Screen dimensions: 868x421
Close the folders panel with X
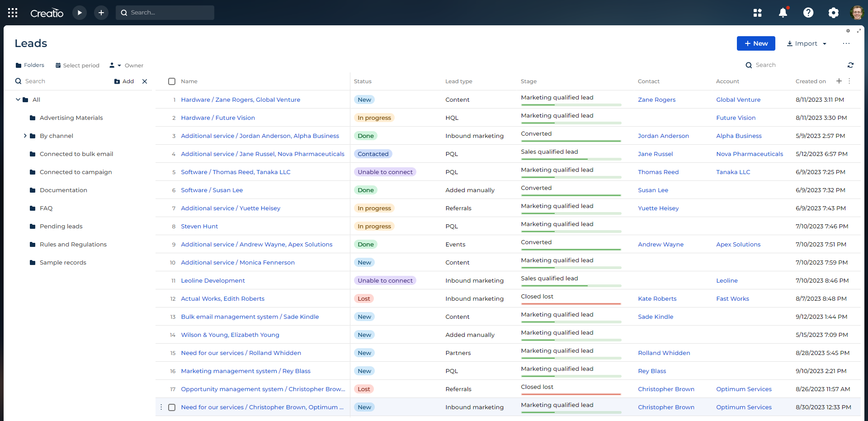click(x=145, y=81)
